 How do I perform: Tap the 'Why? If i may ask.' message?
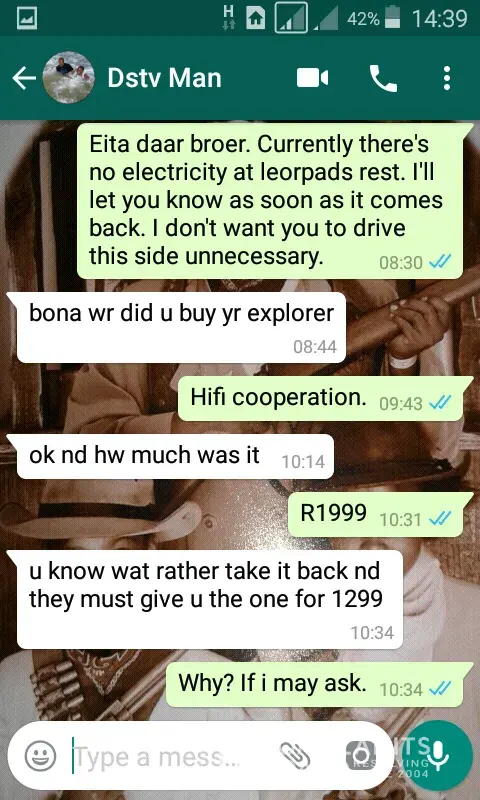point(314,684)
